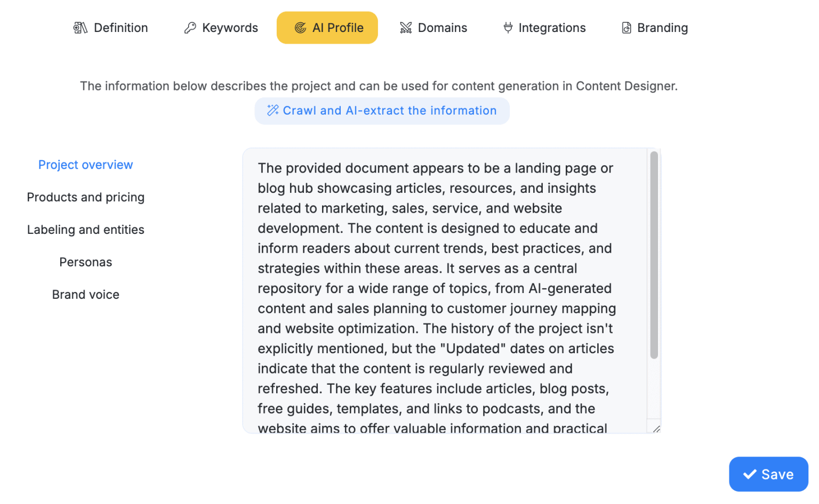Open the Personas section
The height and width of the screenshot is (504, 819).
click(85, 262)
